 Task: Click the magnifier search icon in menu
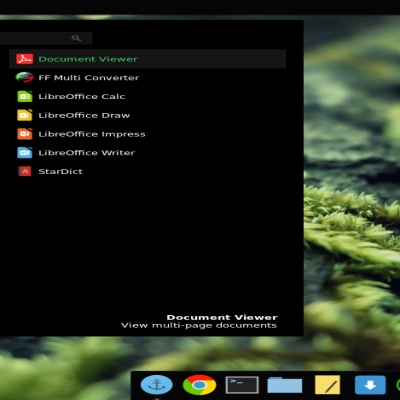click(x=76, y=38)
